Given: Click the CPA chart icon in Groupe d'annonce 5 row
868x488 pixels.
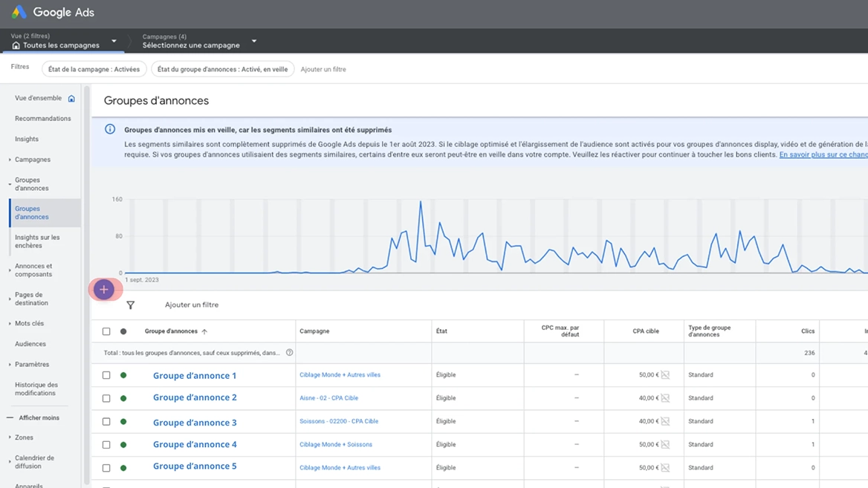Looking at the screenshot, I should click(665, 467).
